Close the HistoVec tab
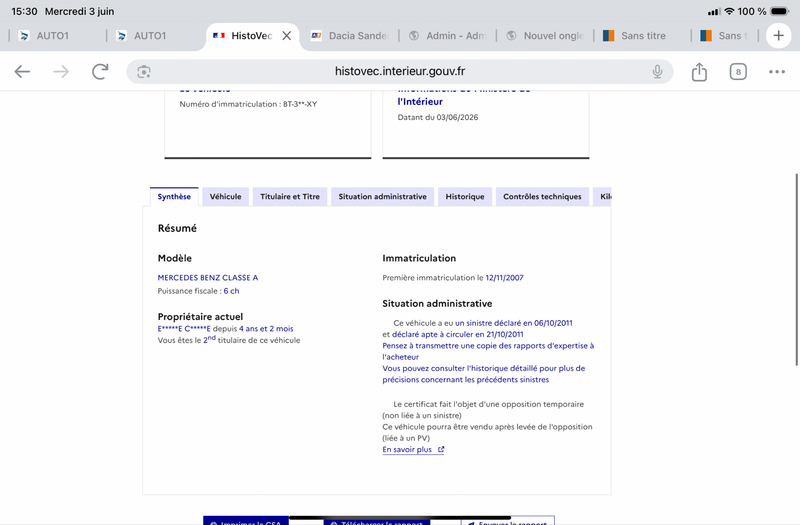 (x=287, y=36)
